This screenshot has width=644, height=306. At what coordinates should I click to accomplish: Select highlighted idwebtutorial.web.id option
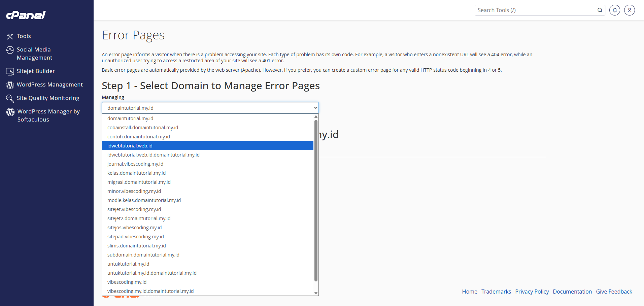click(x=208, y=146)
